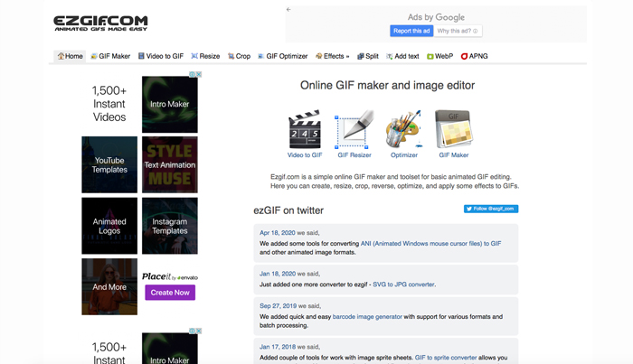
Task: Click the GIF Maker caption link
Action: (454, 154)
